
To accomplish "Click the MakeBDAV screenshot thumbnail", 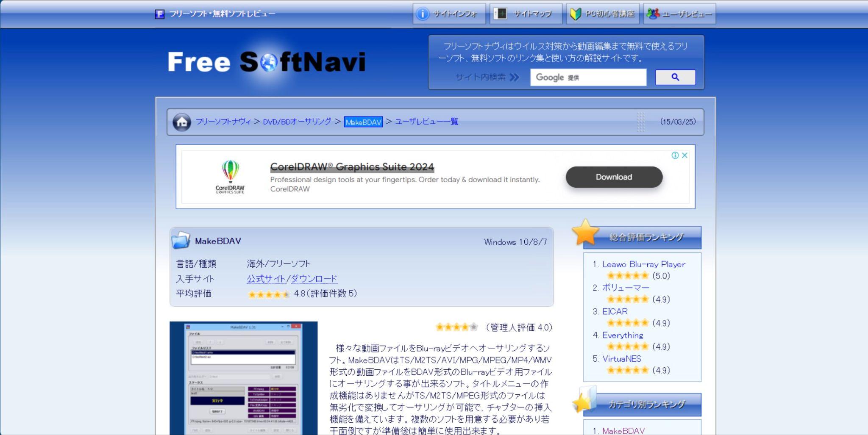I will coord(243,378).
